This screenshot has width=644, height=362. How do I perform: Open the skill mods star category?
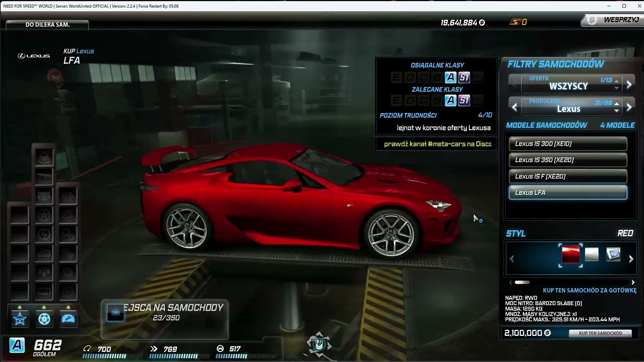tap(20, 318)
